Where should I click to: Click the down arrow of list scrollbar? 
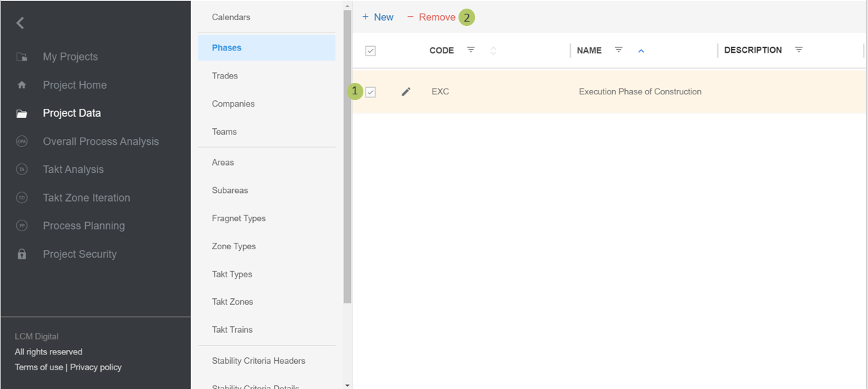click(347, 385)
